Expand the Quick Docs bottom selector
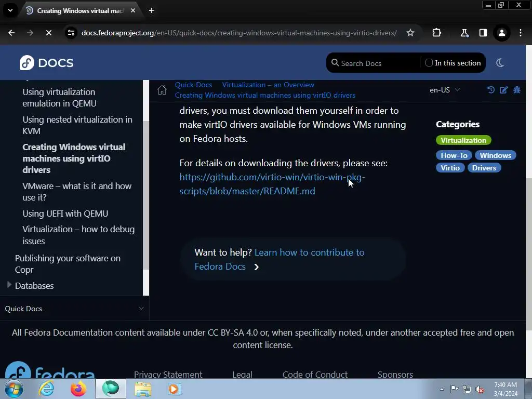 pyautogui.click(x=74, y=309)
